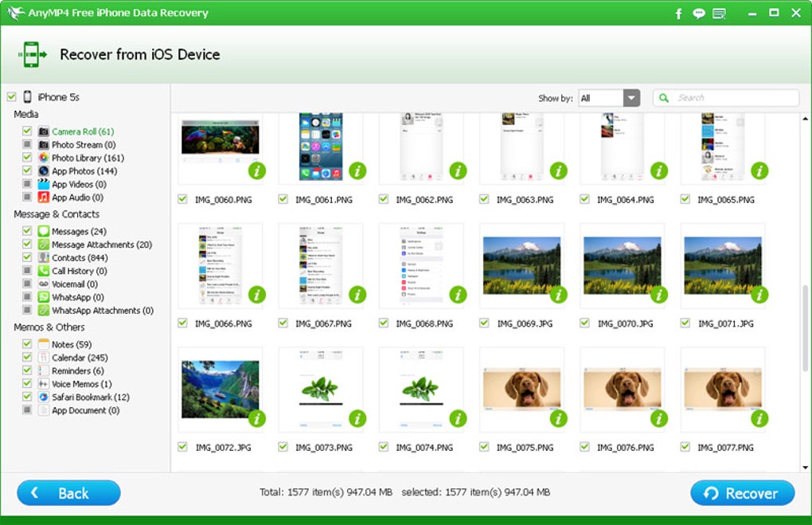
Task: Open the Show by dropdown arrow
Action: [631, 98]
